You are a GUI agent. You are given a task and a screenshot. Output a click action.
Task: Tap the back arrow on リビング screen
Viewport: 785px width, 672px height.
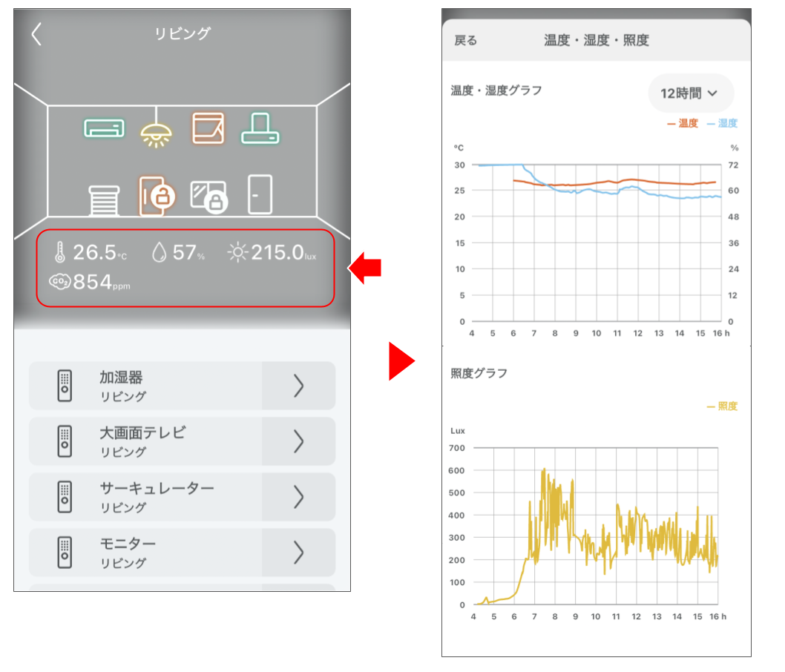(36, 33)
